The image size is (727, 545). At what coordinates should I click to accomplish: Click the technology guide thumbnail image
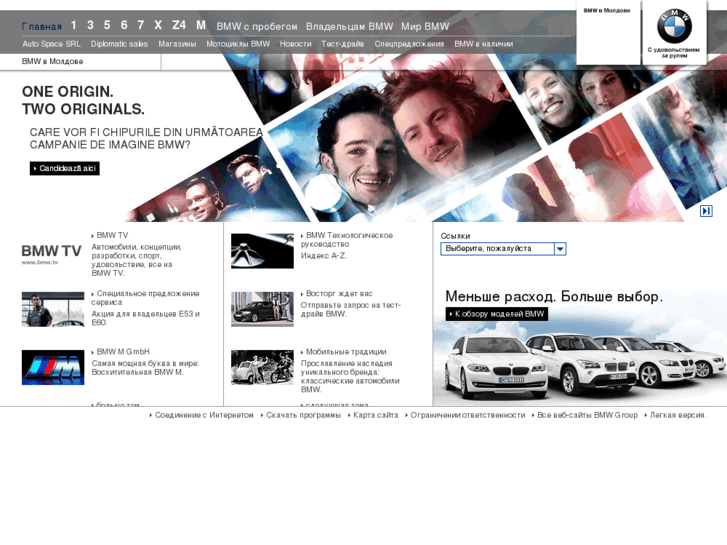pos(262,251)
